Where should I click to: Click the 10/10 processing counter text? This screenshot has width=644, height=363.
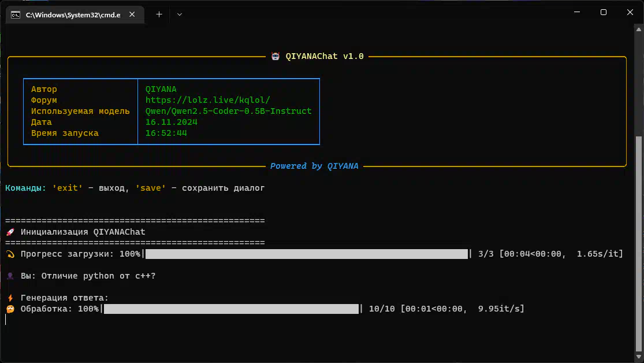pyautogui.click(x=382, y=309)
